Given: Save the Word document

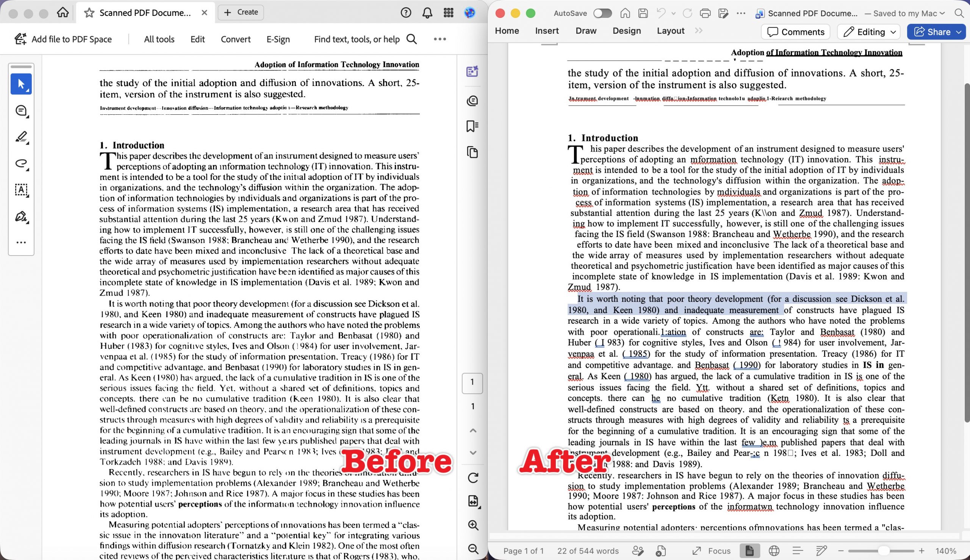Looking at the screenshot, I should coord(643,13).
